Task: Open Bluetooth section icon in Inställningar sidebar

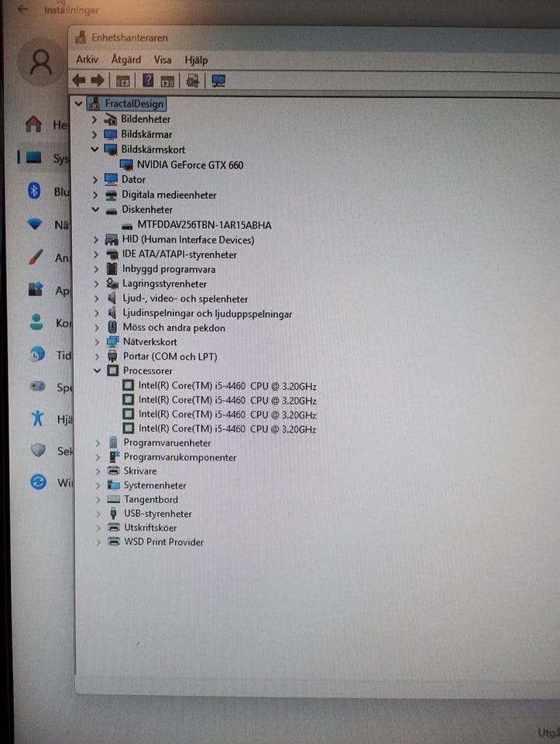Action: pos(34,191)
